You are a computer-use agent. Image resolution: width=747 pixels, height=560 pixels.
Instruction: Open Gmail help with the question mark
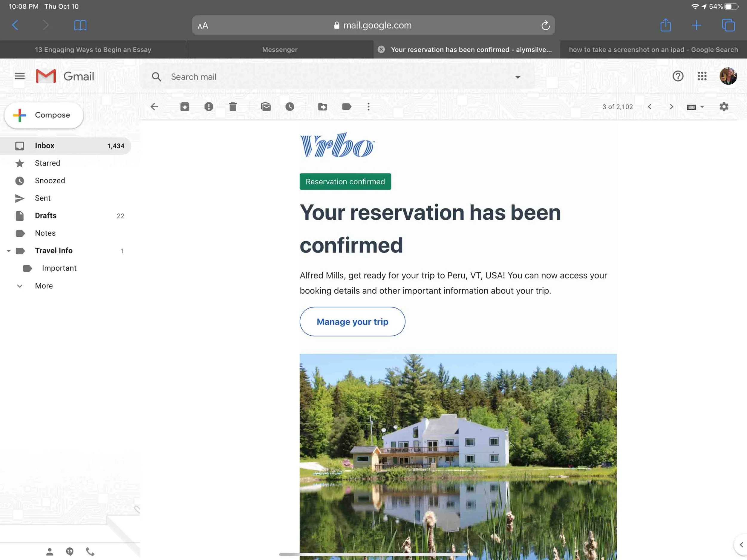click(678, 76)
